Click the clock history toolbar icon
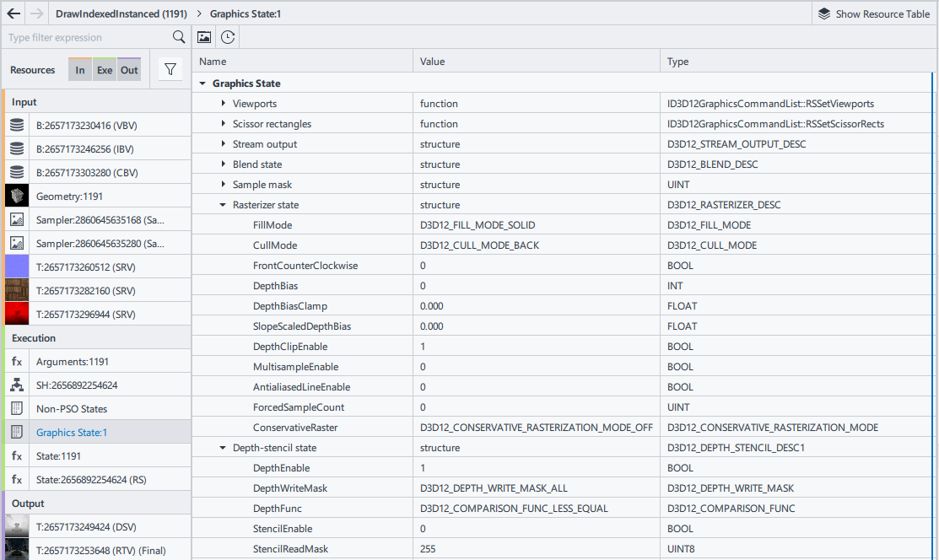Screen dimensions: 939x560 point(228,37)
